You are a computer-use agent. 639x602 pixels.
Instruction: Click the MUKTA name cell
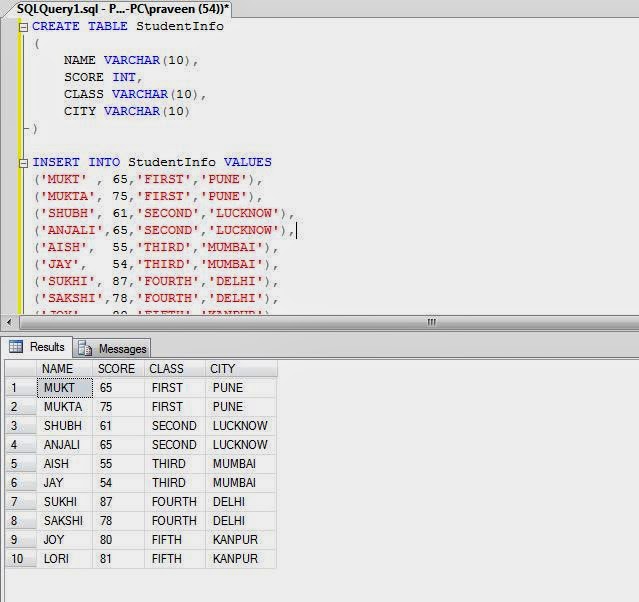pos(65,407)
